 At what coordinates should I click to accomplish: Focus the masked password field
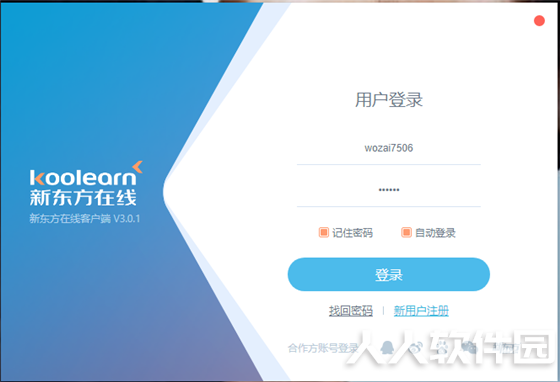(x=389, y=190)
